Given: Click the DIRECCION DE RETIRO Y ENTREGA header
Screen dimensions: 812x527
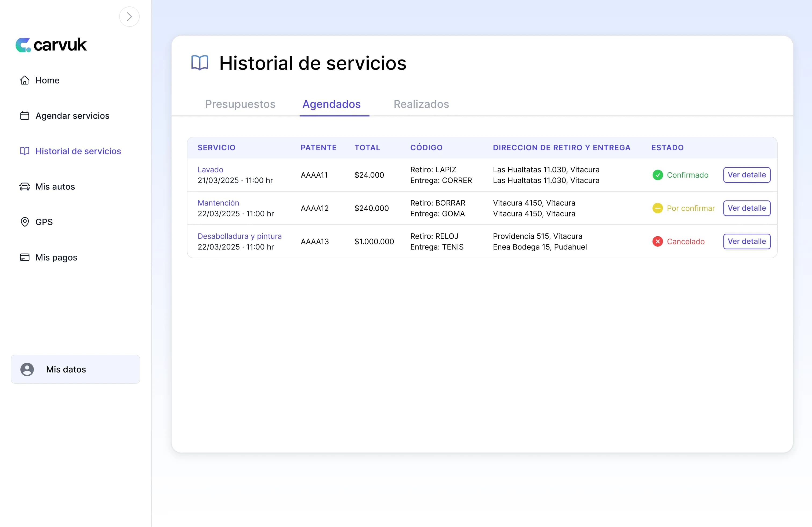Looking at the screenshot, I should [x=561, y=148].
